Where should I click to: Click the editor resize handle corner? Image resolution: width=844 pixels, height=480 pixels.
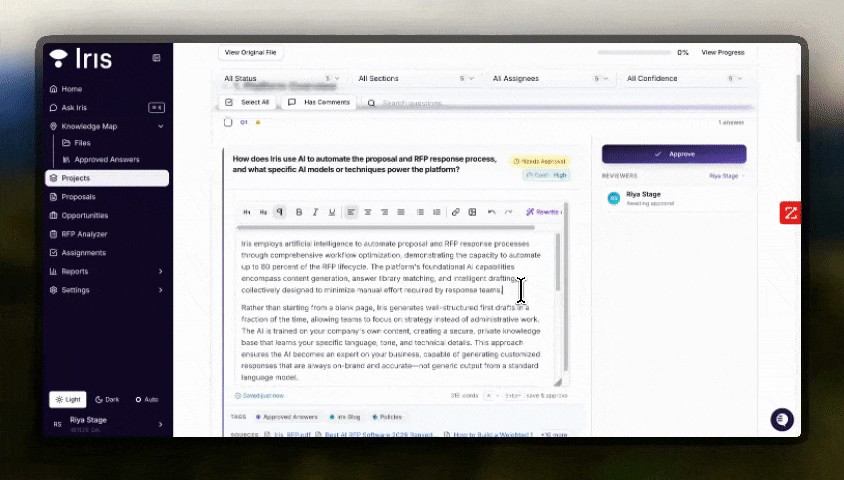(x=558, y=382)
